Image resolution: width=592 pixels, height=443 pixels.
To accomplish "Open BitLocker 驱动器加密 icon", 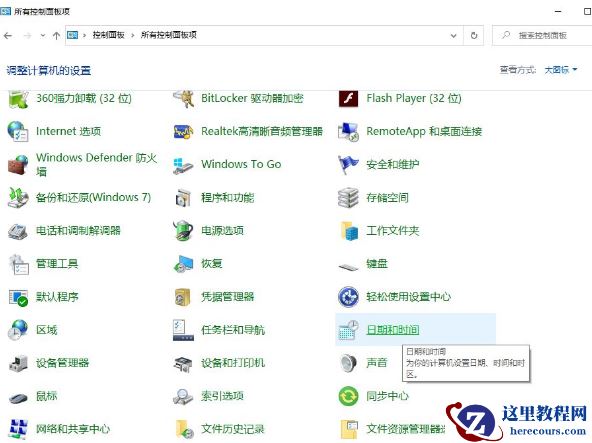I will click(183, 99).
